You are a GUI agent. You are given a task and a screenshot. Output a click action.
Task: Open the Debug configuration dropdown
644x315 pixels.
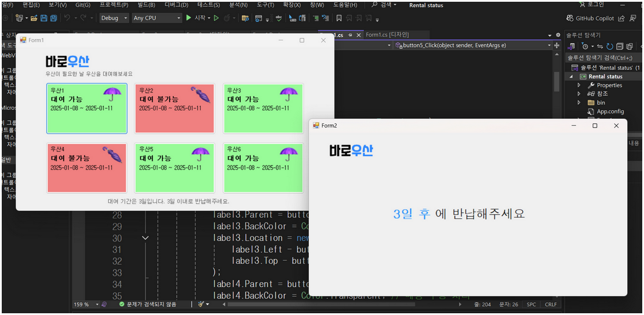coord(114,18)
